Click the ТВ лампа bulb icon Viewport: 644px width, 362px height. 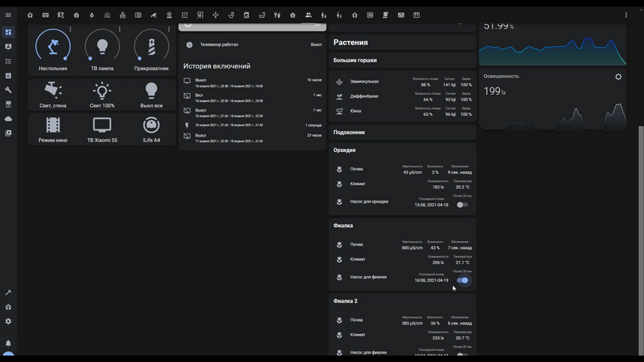click(x=102, y=47)
